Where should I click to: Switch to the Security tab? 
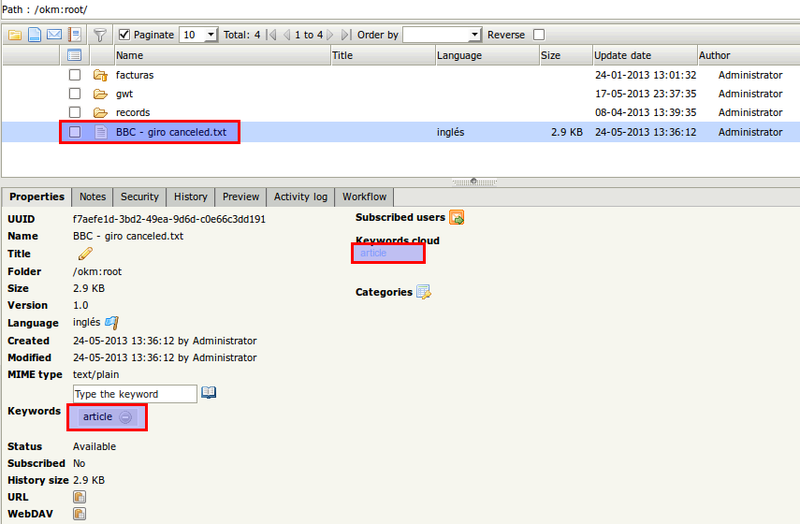(x=139, y=197)
